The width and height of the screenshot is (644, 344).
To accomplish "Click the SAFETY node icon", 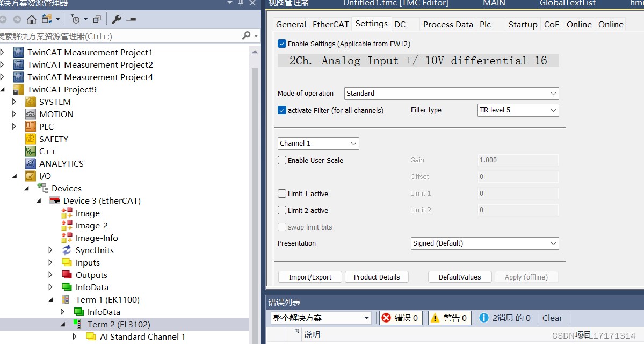I will pyautogui.click(x=31, y=139).
